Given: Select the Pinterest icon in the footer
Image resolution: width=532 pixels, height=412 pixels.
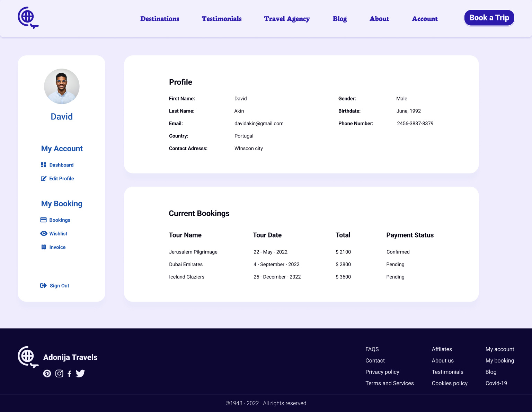Looking at the screenshot, I should (x=47, y=374).
